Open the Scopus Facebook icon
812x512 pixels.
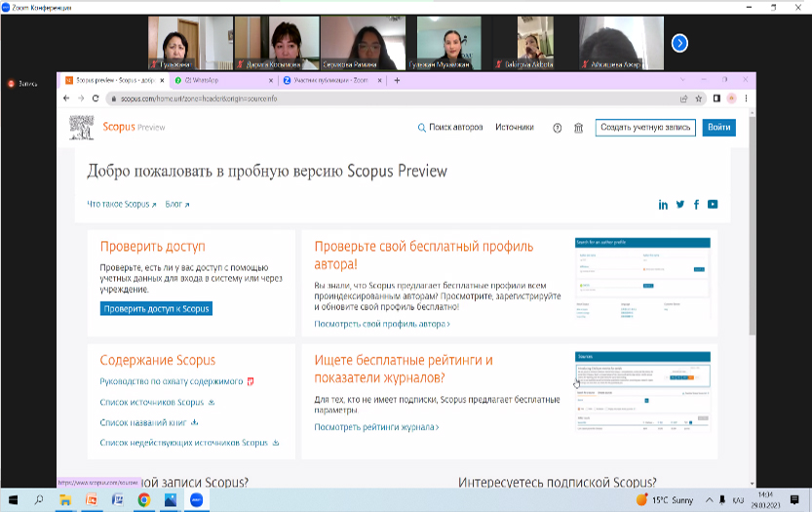(696, 204)
